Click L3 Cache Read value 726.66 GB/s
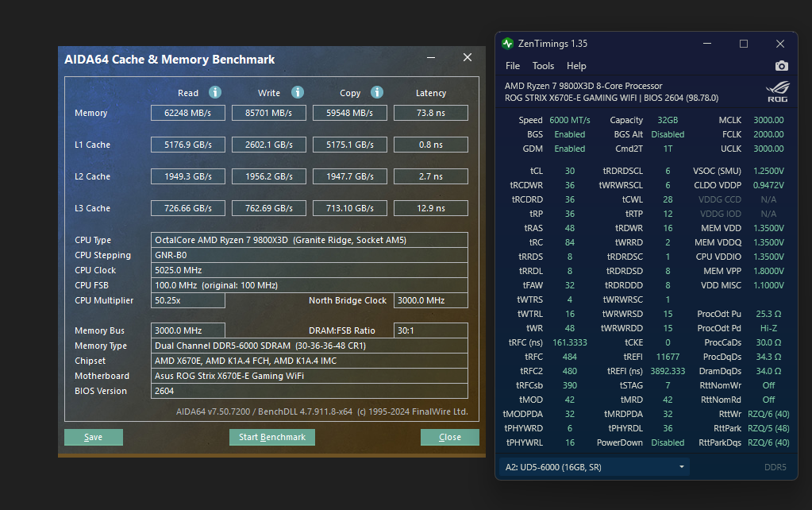 coord(188,208)
